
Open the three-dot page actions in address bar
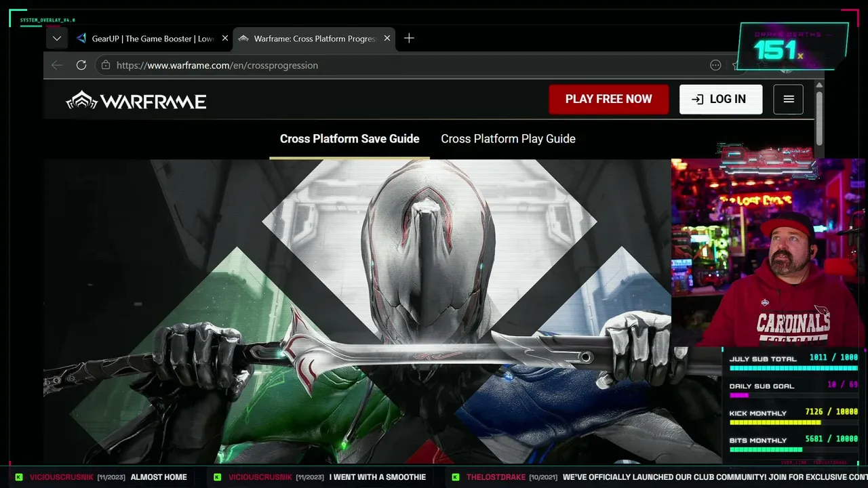tap(715, 65)
